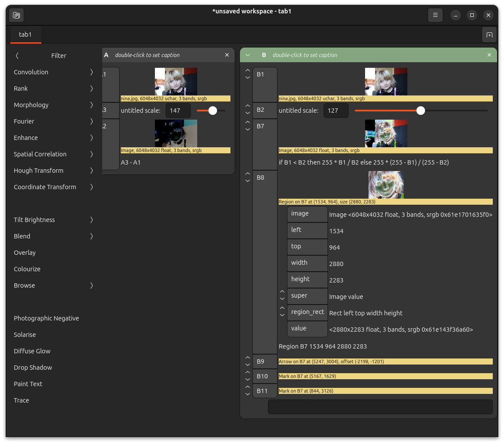
Task: Apply the Colourize filter
Action: 54,269
